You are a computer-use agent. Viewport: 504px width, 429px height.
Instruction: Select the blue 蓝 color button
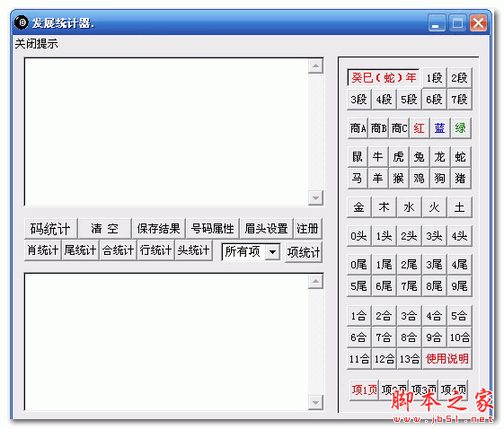point(440,128)
